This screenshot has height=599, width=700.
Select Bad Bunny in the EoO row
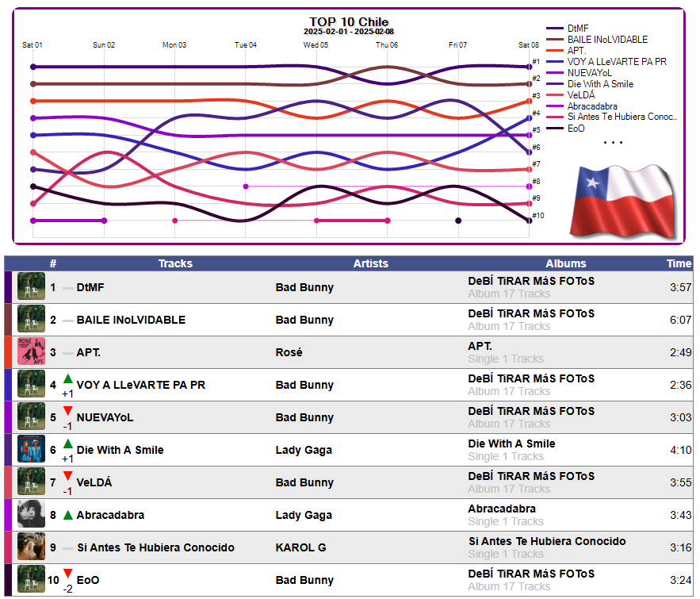304,580
